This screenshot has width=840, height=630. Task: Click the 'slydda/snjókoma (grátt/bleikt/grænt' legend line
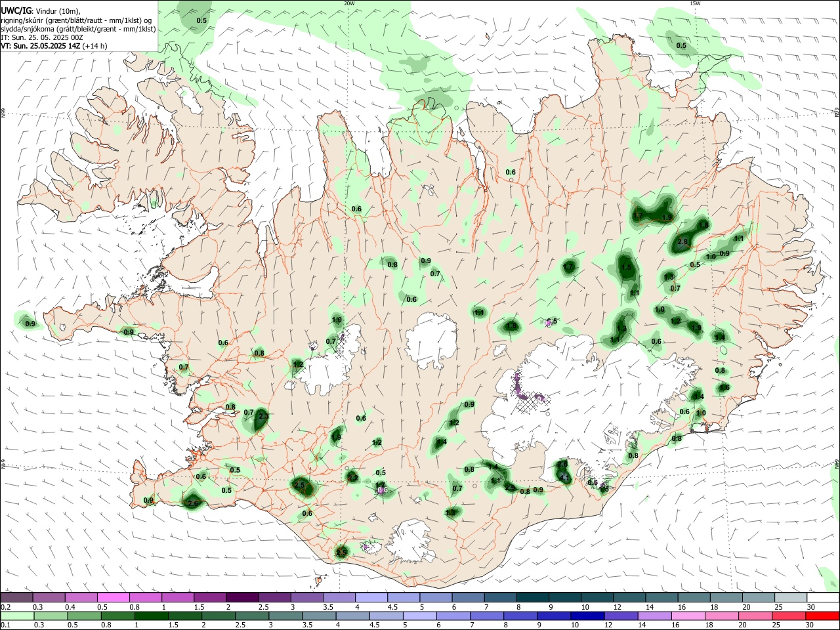[x=78, y=29]
